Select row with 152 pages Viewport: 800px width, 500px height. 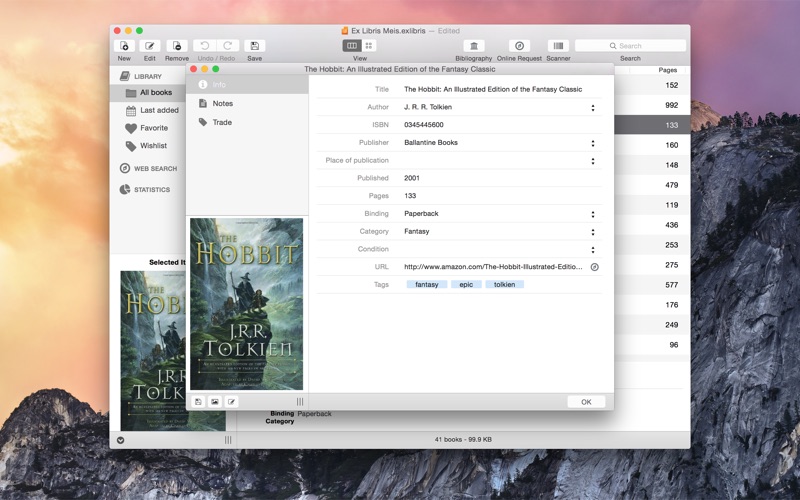point(652,85)
